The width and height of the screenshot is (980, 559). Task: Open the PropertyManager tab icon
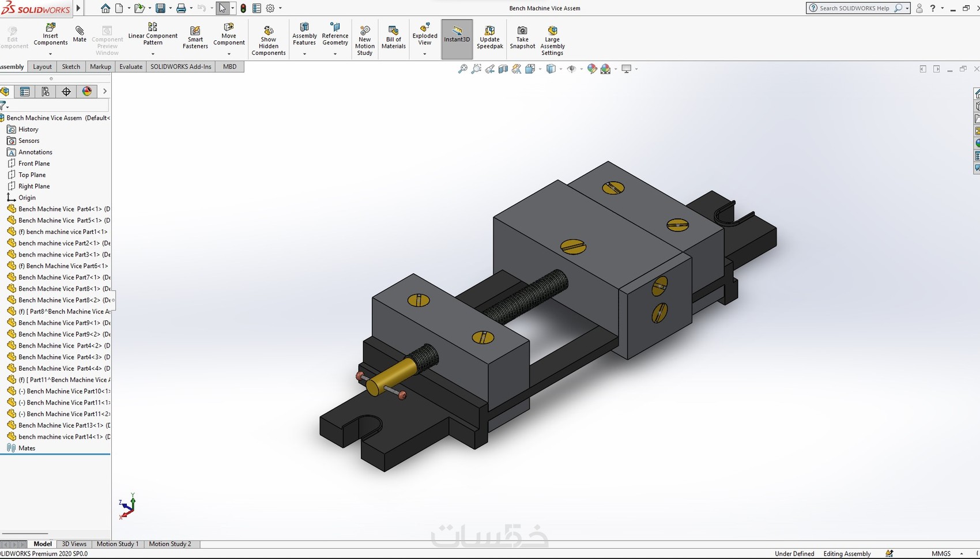pos(25,92)
